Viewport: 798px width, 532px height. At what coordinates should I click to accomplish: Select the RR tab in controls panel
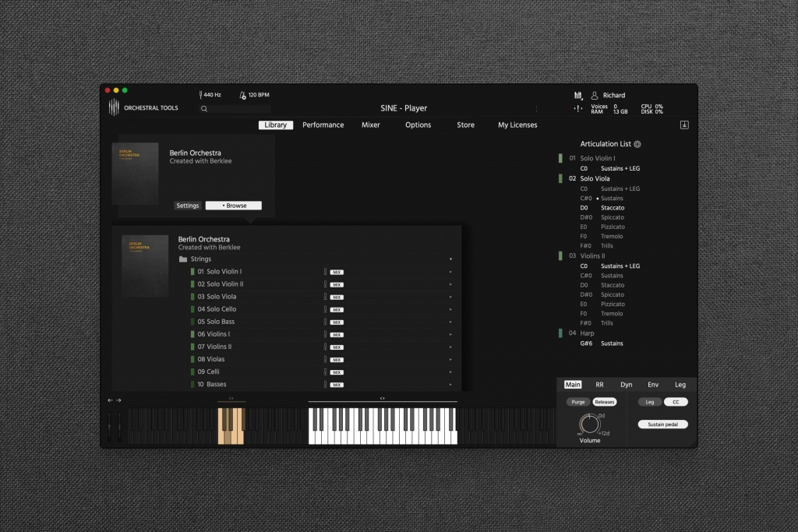tap(599, 385)
